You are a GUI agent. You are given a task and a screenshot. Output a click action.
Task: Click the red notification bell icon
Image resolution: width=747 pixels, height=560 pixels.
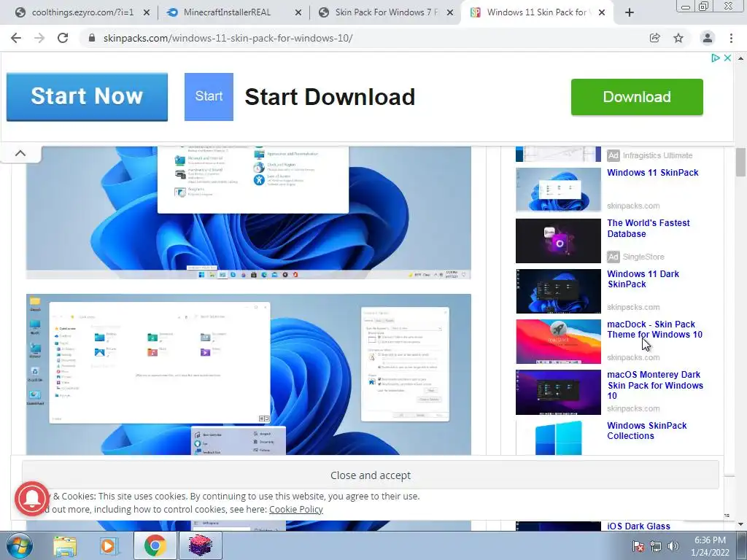click(x=32, y=499)
